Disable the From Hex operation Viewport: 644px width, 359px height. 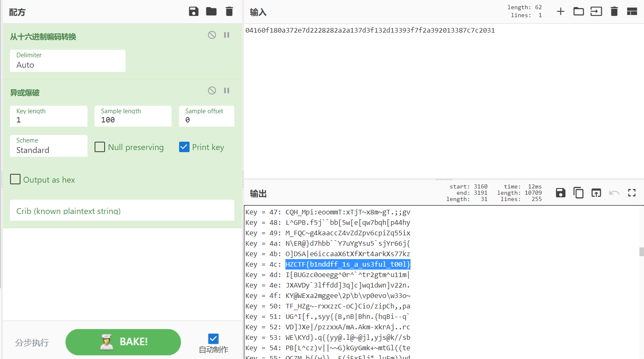(212, 35)
